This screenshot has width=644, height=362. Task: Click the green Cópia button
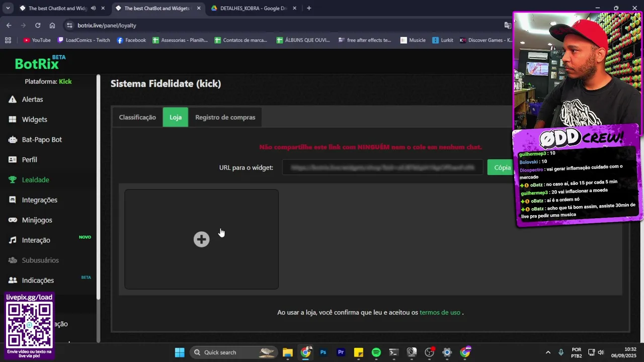(502, 167)
